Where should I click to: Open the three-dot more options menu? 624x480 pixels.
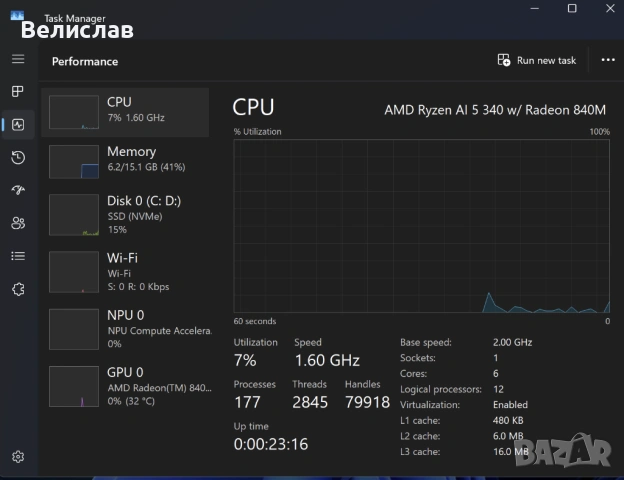[x=608, y=60]
